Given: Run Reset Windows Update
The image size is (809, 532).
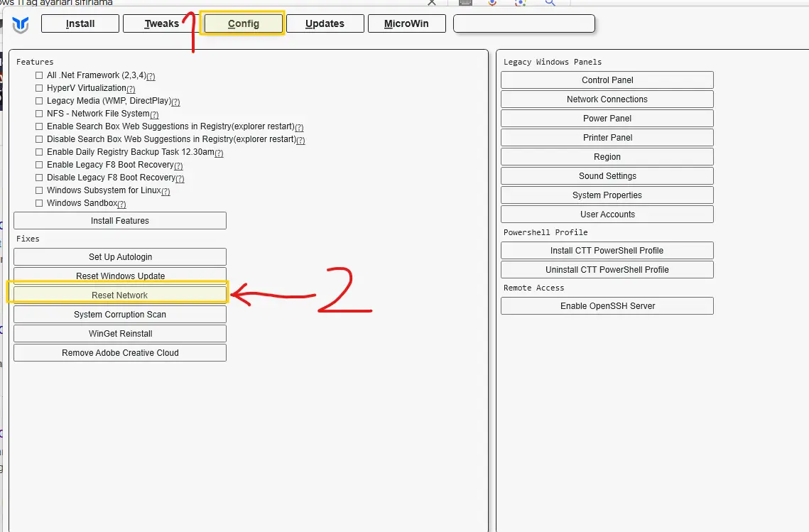Looking at the screenshot, I should 120,276.
